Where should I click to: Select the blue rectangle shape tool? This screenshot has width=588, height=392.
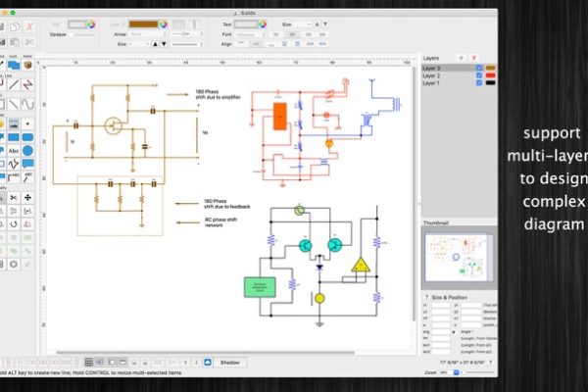14,137
